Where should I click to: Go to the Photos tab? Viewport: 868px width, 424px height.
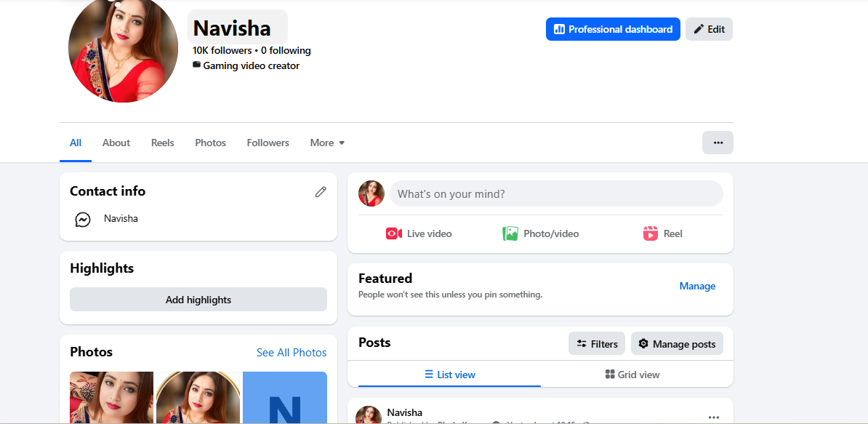210,143
